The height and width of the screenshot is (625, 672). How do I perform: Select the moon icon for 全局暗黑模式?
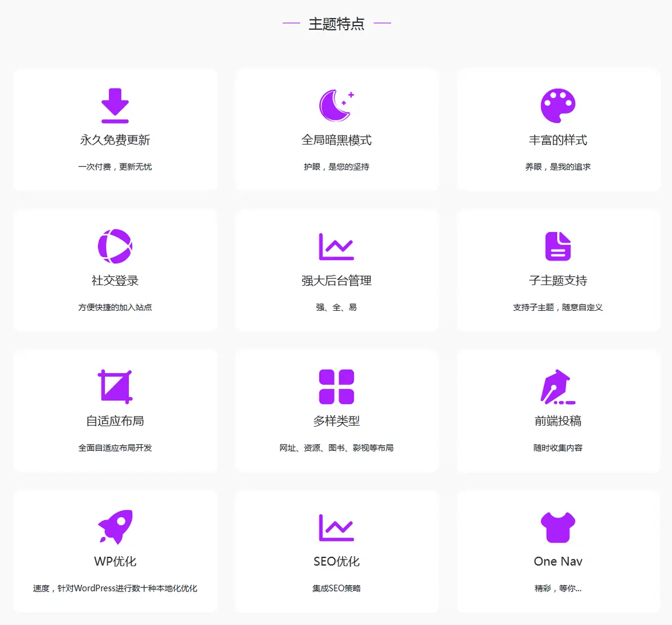(x=335, y=105)
